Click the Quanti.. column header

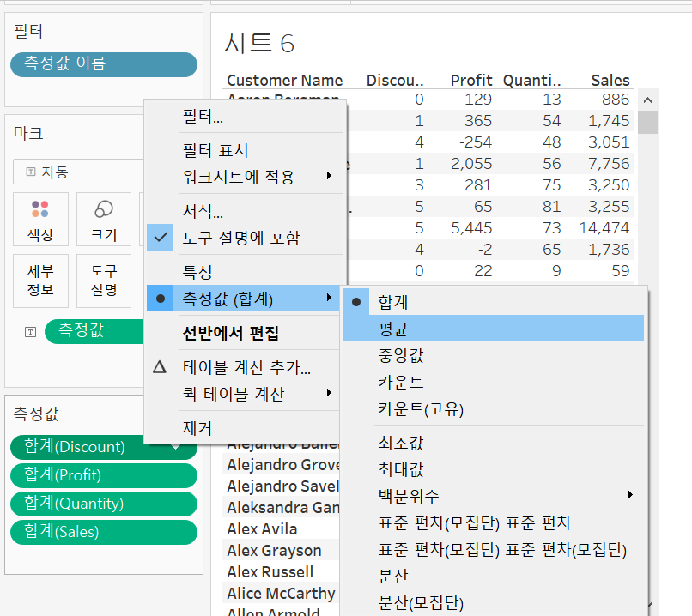[x=531, y=81]
